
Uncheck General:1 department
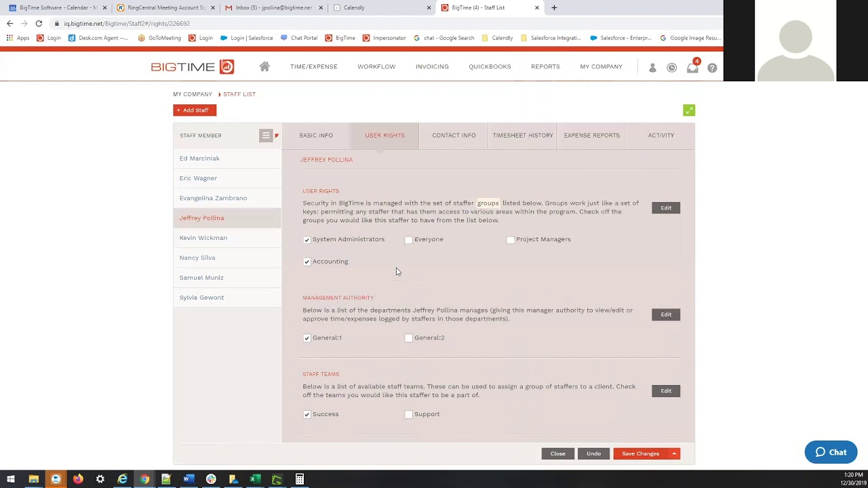(307, 338)
